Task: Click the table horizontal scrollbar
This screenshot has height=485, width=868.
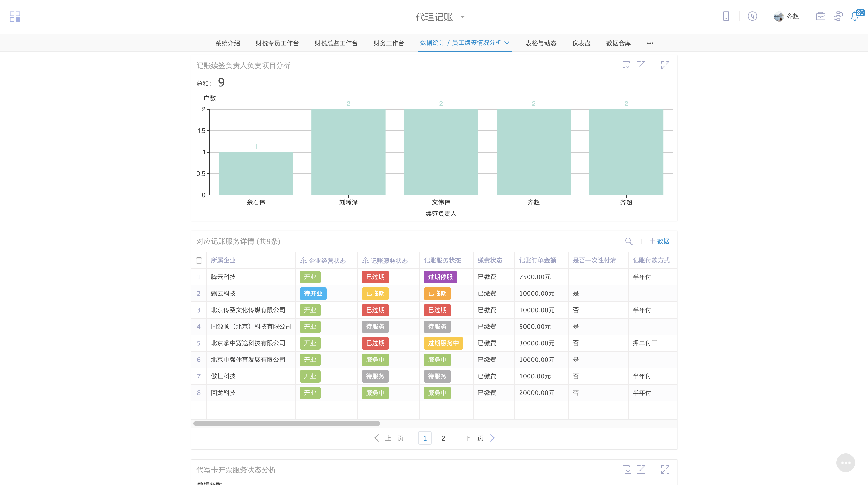Action: (x=287, y=423)
